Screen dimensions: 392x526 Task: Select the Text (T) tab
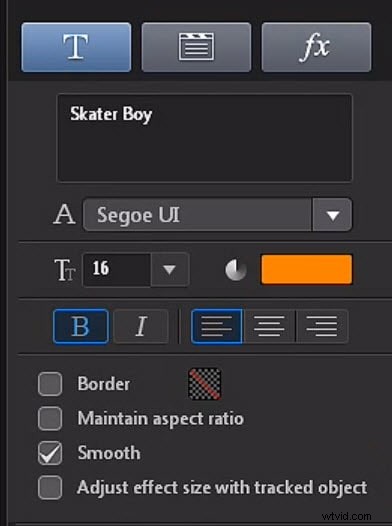coord(76,47)
